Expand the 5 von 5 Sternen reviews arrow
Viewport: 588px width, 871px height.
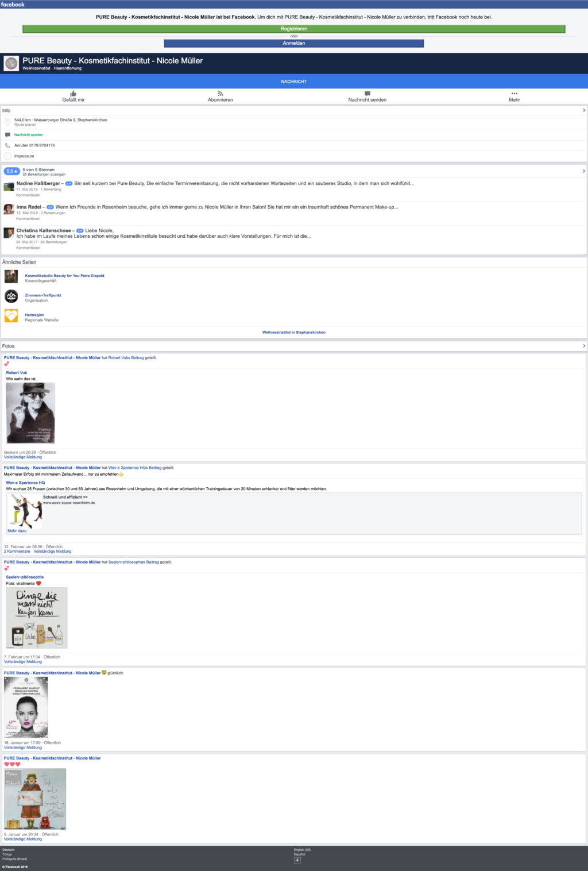click(x=584, y=171)
